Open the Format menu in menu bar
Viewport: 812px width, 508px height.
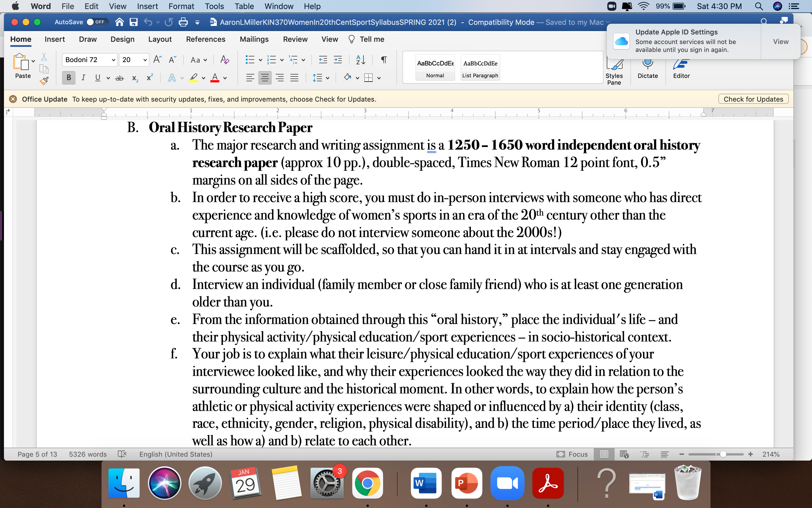181,6
